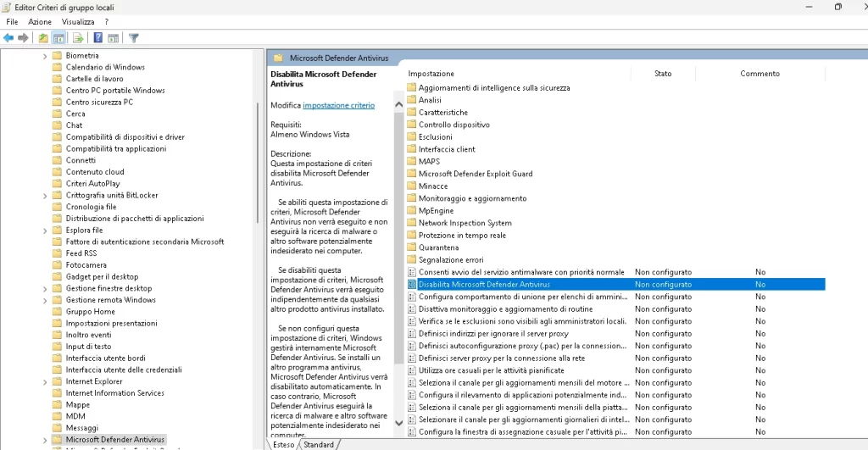Viewport: 868px width, 450px height.
Task: Click the policy icon for Utilizza ore casuali
Action: tap(411, 370)
